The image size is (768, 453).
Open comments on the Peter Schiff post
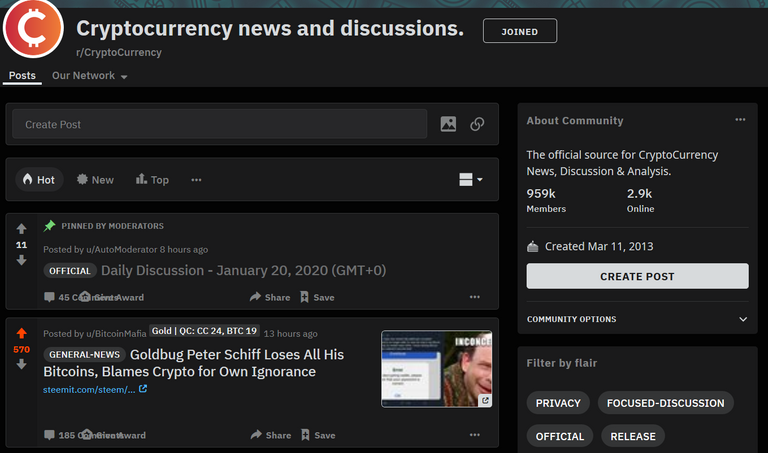[x=61, y=435]
